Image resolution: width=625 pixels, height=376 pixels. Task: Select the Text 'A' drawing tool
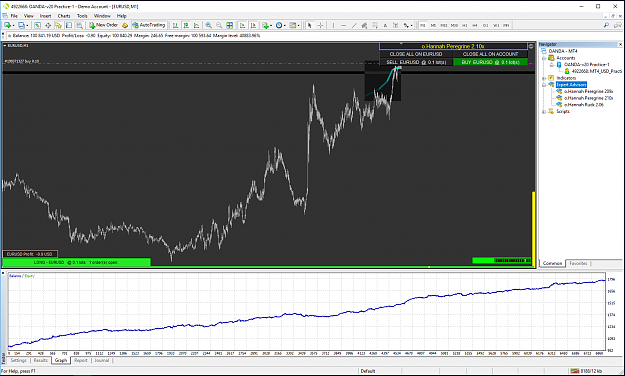[x=385, y=25]
